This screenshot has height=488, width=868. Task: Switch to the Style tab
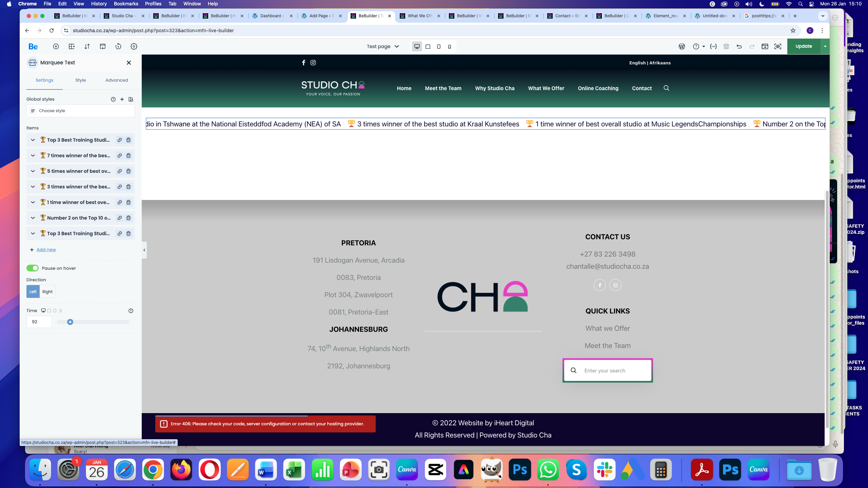pos(80,80)
